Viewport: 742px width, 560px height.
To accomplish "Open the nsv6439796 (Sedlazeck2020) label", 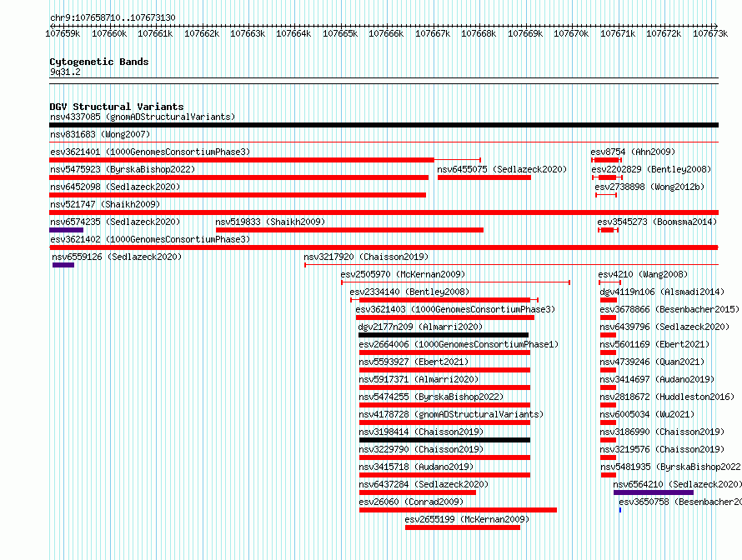I will coord(664,327).
